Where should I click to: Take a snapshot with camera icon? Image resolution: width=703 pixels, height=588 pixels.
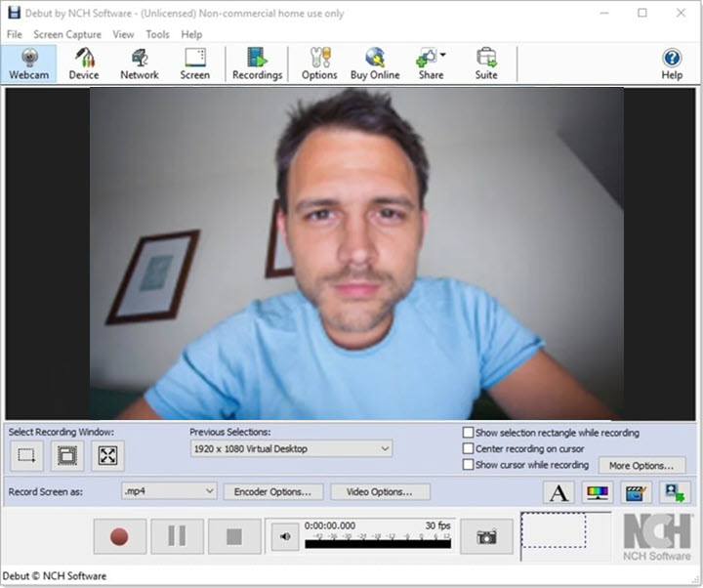486,536
